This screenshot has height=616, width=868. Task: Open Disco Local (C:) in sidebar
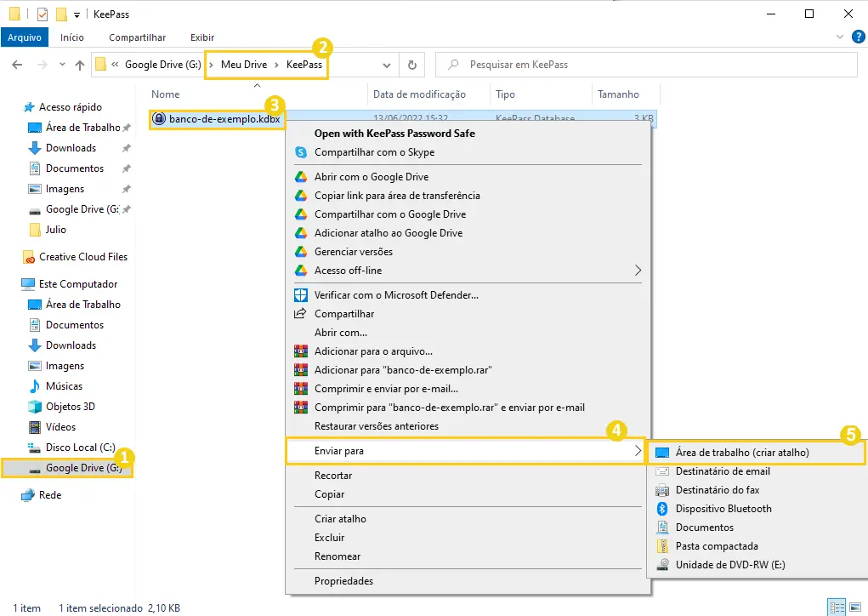click(x=80, y=448)
